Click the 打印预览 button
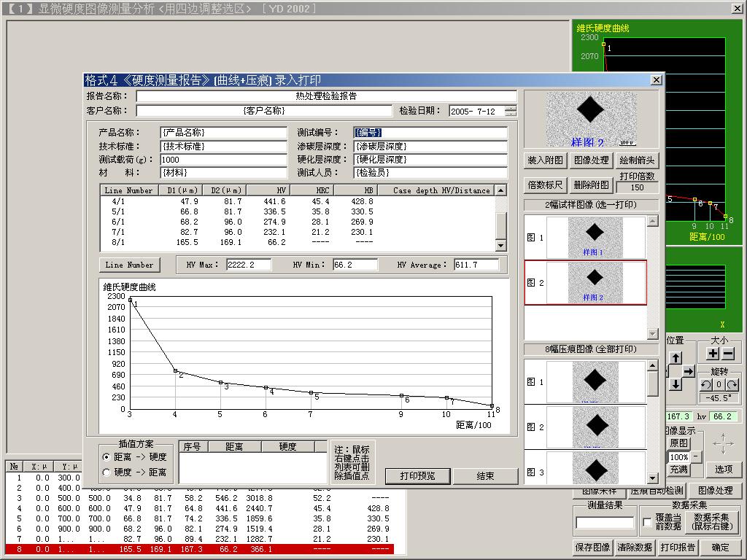 (417, 475)
